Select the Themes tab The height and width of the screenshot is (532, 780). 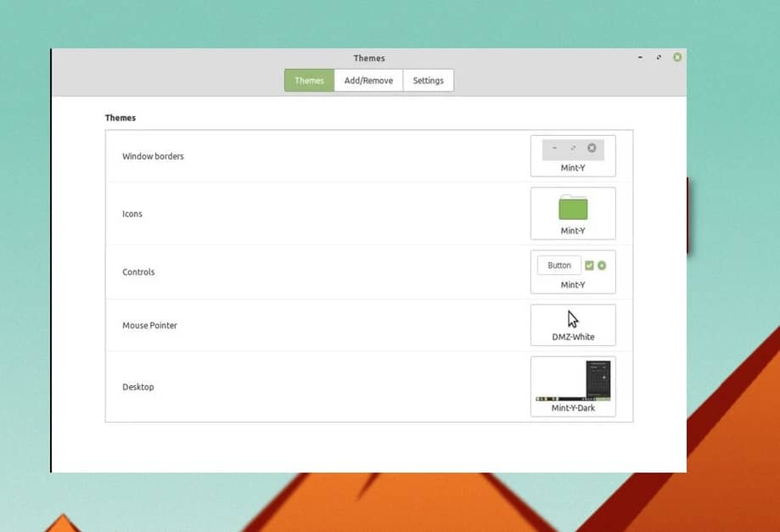[x=309, y=81]
